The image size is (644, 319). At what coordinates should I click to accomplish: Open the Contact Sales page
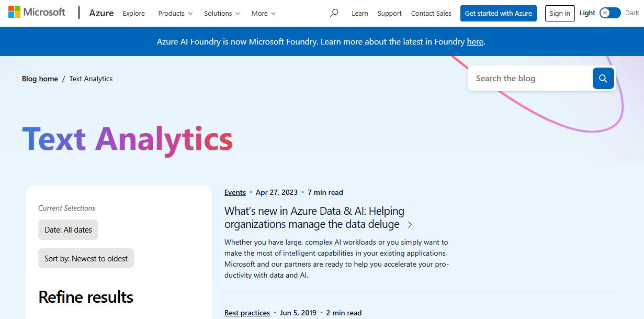pyautogui.click(x=431, y=13)
